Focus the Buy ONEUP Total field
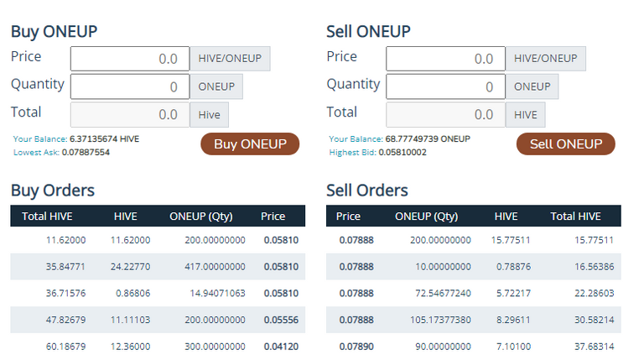This screenshot has width=644, height=355. 130,115
